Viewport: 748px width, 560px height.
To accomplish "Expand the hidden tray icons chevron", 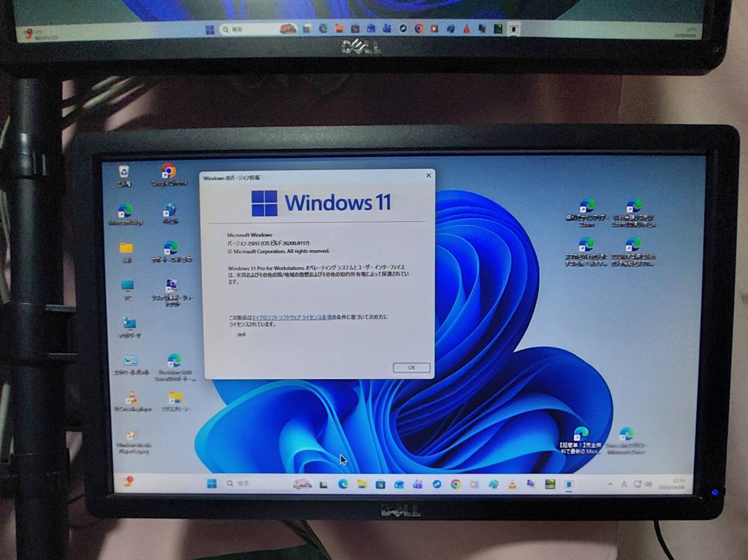I will click(x=611, y=484).
